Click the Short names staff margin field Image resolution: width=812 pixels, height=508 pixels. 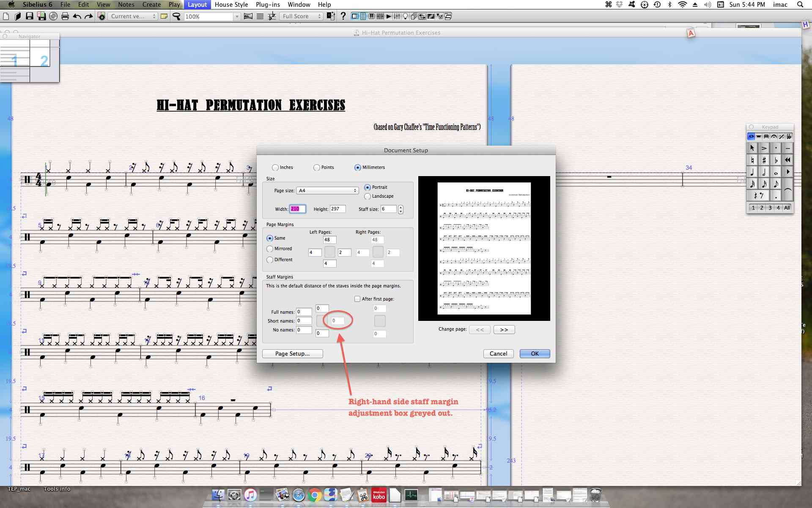click(304, 321)
